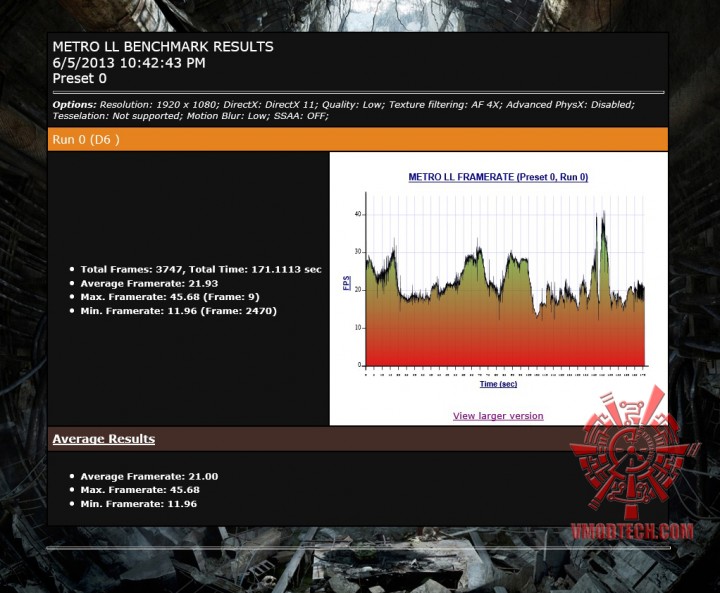The image size is (720, 593).
Task: Select the Average Results heading
Action: 104,439
